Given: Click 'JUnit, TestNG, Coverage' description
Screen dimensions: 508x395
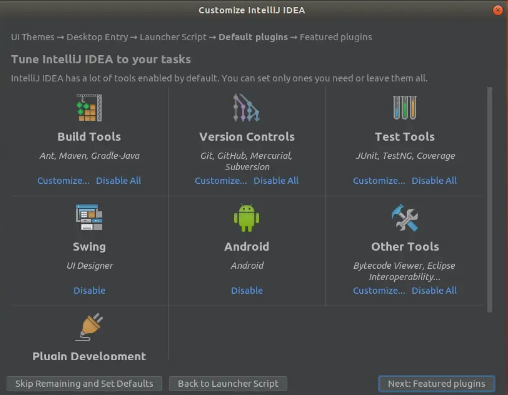Looking at the screenshot, I should (405, 156).
